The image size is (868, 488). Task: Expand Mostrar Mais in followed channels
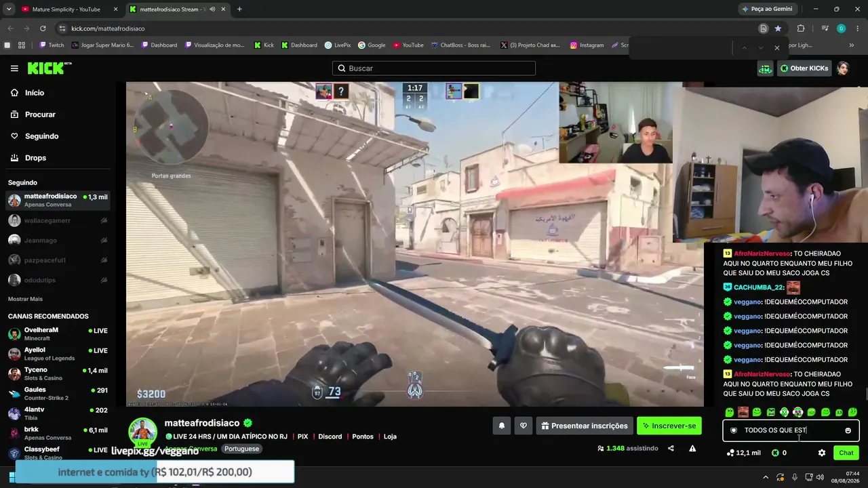click(25, 299)
